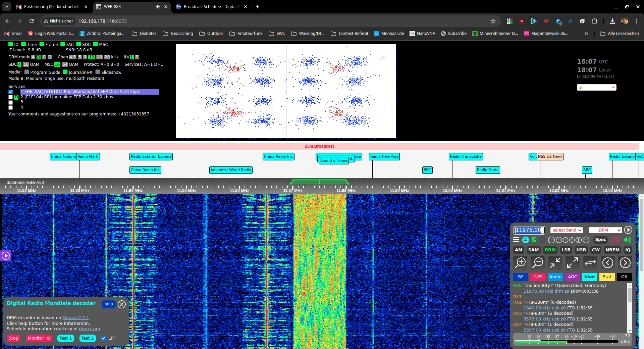
Task: Toggle the LPF checkbox
Action: [x=104, y=338]
